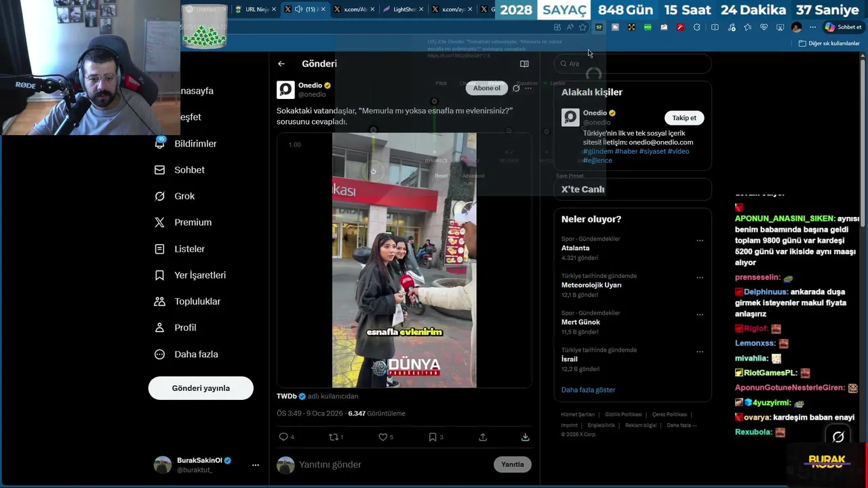Open more options for Atalanta trend

tap(700, 241)
